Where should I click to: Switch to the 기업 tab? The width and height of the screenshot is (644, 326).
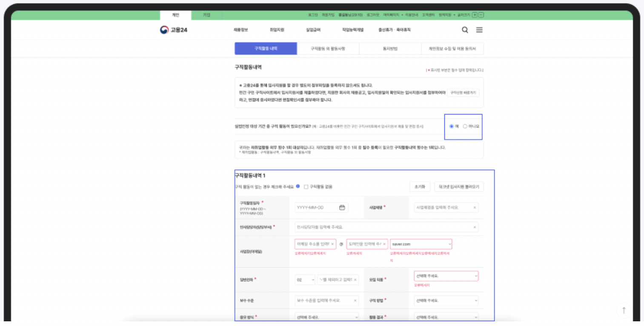206,15
